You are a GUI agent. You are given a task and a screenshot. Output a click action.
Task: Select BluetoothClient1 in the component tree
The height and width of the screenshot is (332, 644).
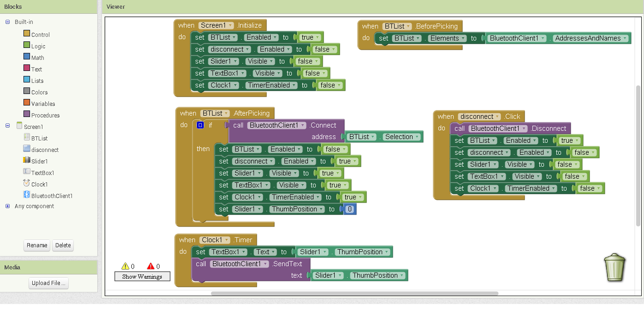pos(52,196)
